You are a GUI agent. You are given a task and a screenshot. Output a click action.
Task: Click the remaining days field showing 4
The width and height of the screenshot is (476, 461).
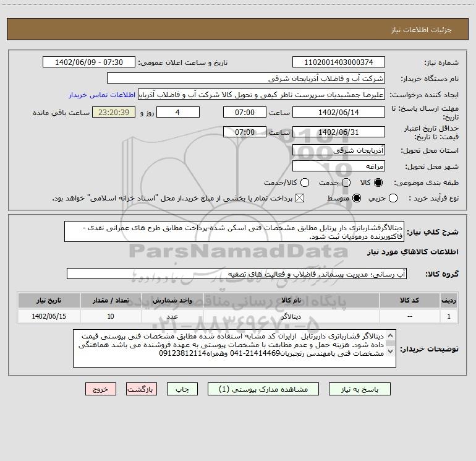(178, 112)
